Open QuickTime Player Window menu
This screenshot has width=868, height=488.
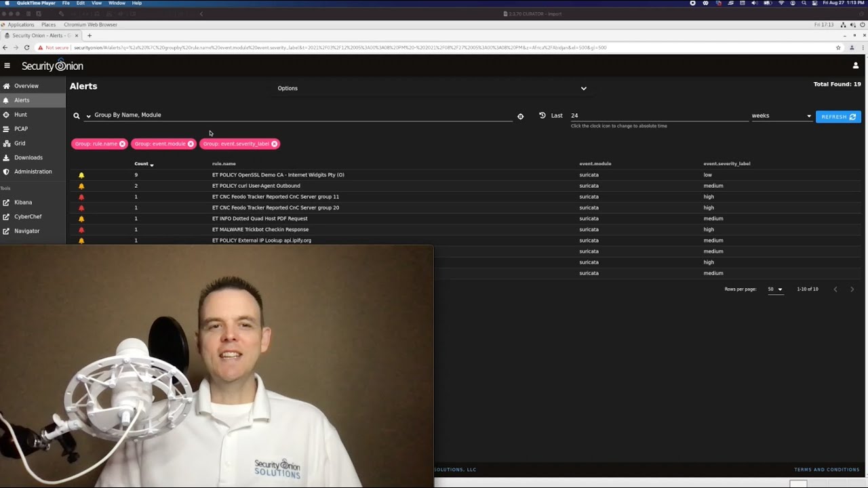(117, 3)
